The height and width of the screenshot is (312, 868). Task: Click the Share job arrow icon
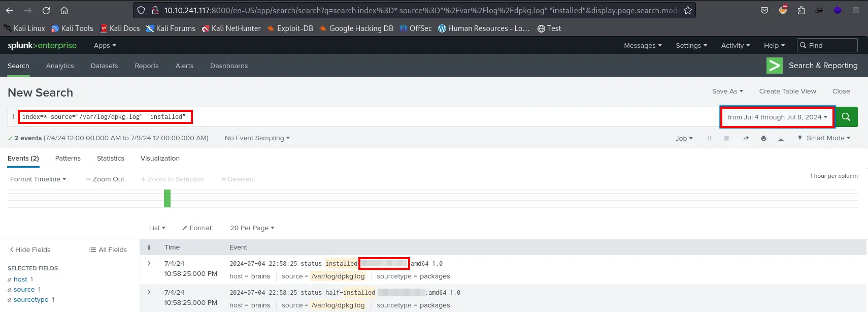click(746, 138)
